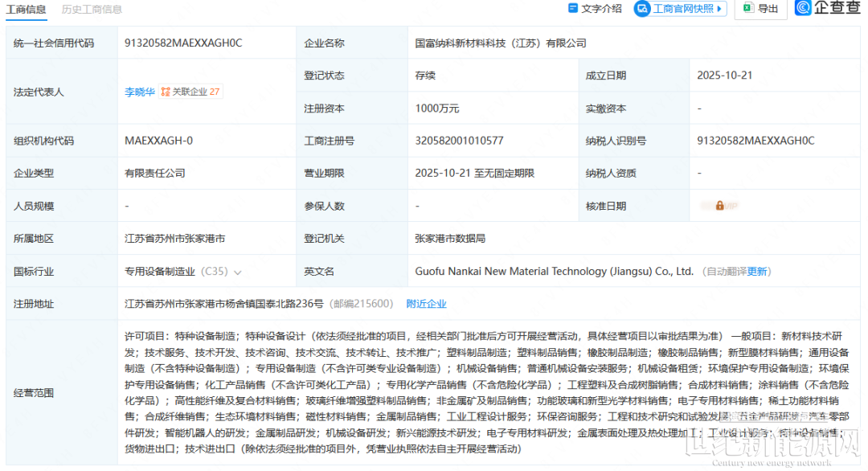868x471 pixels.
Task: Open legal representative 李晓华's profile
Action: coord(141,92)
